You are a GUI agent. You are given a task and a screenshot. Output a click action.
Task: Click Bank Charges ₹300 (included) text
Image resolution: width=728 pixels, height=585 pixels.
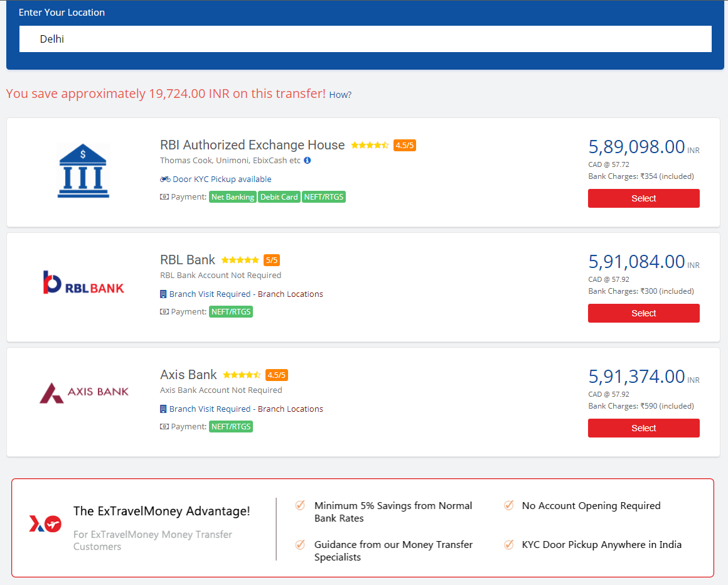tap(641, 291)
